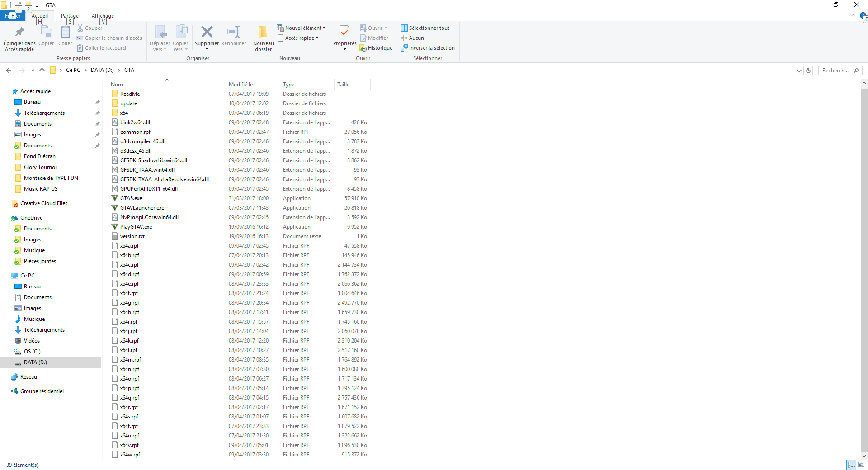Select GTAVLauncher.exe icon

[x=115, y=208]
